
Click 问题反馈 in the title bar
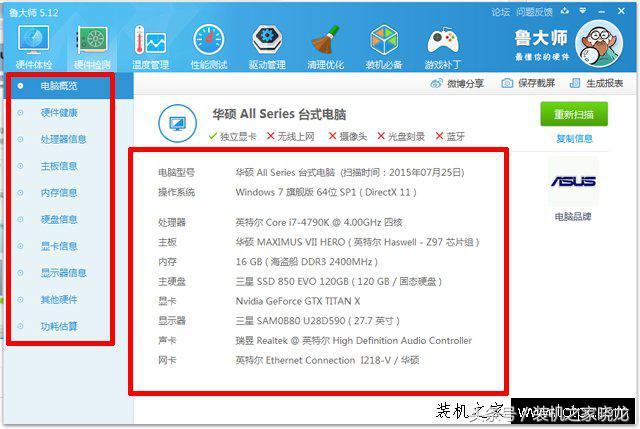535,12
